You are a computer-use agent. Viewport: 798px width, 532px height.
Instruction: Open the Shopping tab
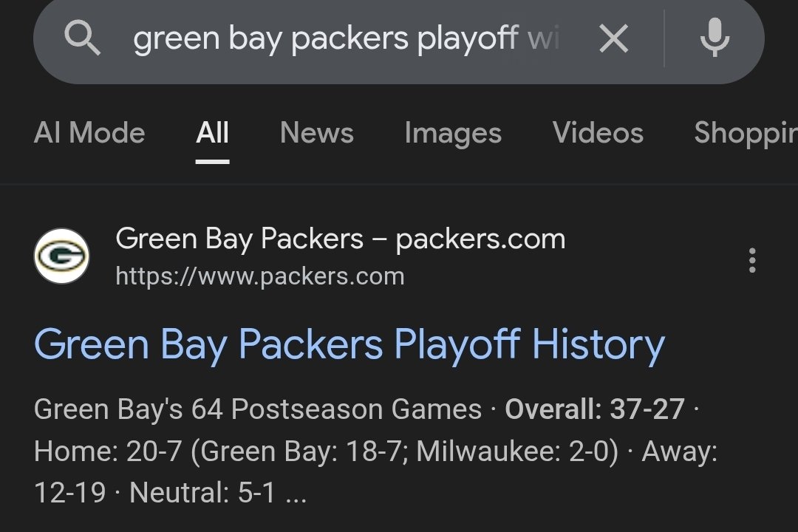(x=746, y=134)
